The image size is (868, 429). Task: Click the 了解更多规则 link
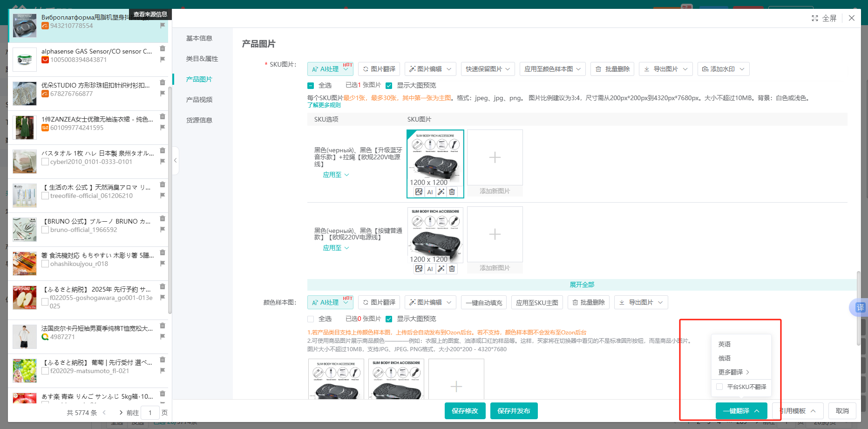pos(324,105)
